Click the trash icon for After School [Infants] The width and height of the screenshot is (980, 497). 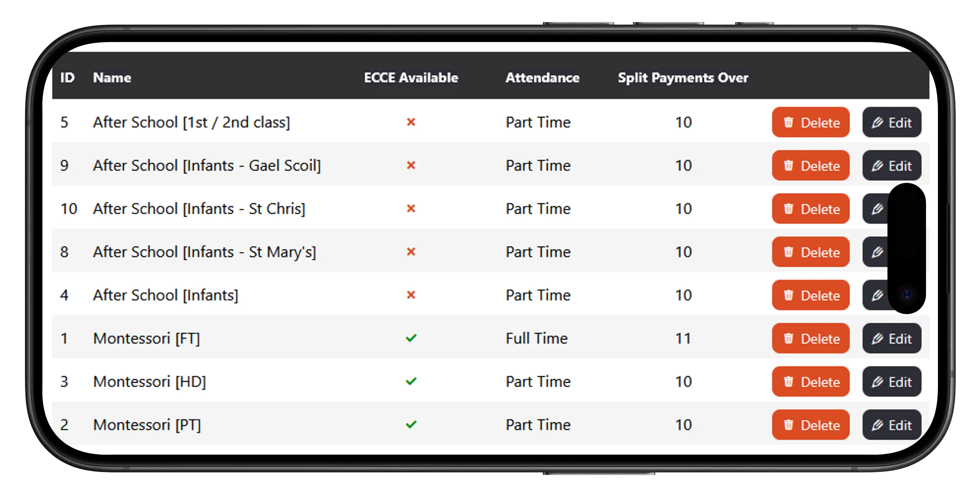(x=789, y=295)
